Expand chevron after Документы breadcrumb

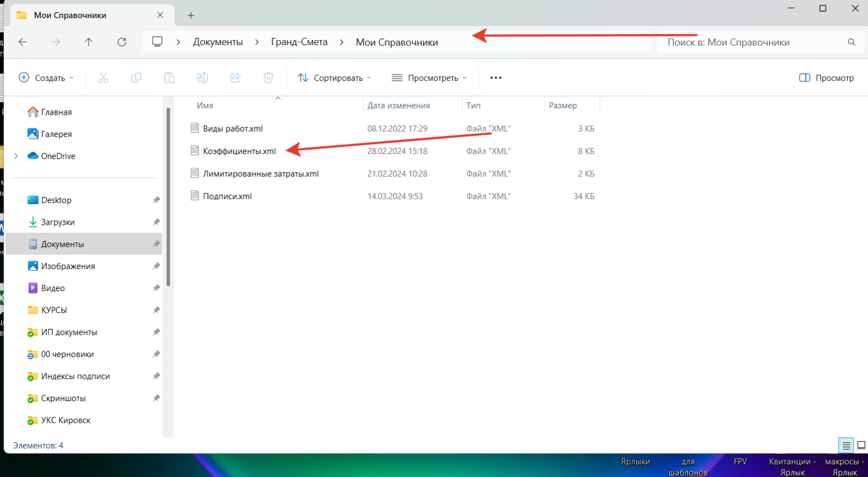(x=257, y=42)
